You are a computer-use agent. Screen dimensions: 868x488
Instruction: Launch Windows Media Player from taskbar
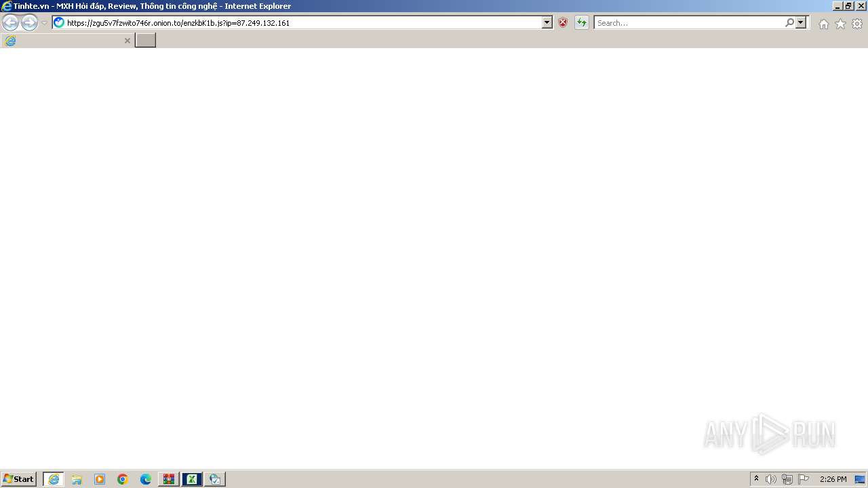coord(100,479)
